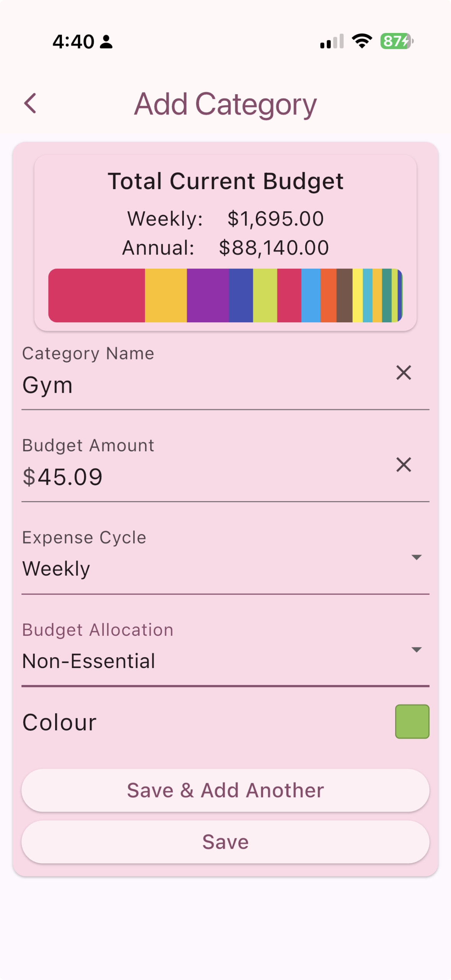Tap Save & Add Another button

225,790
